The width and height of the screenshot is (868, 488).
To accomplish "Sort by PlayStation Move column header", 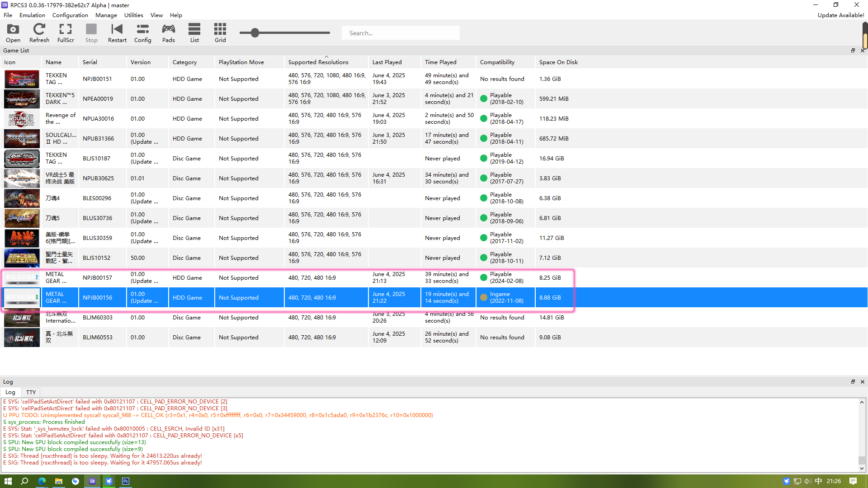I will 249,62.
